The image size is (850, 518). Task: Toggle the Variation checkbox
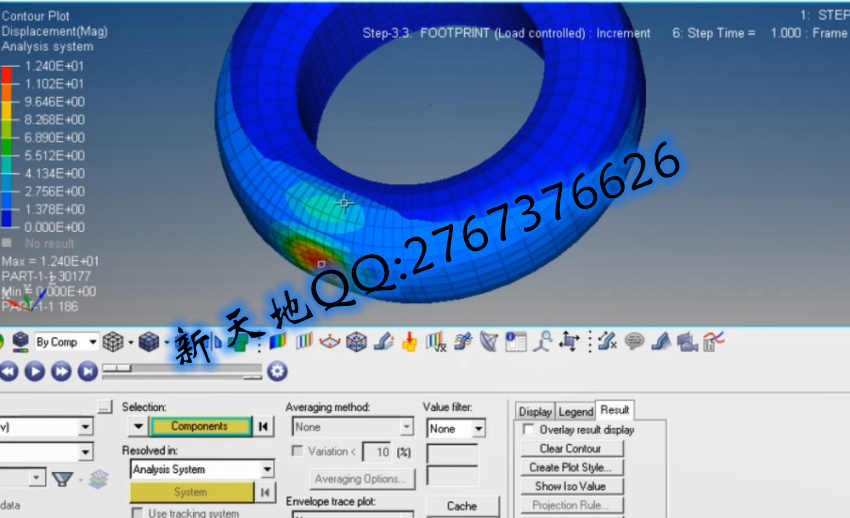[x=297, y=452]
